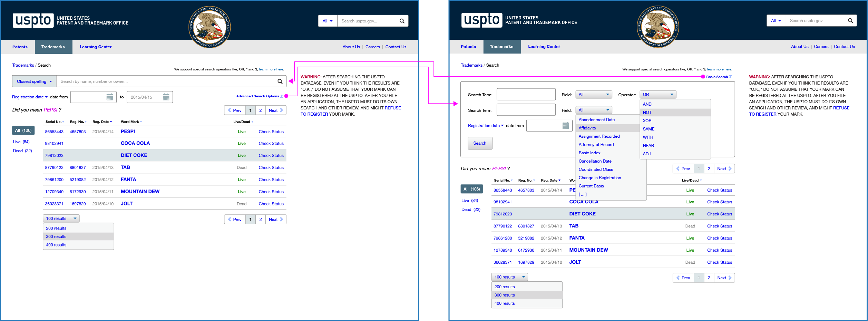Go to Next page, top pager left mockup
The image size is (868, 321).
pos(276,110)
